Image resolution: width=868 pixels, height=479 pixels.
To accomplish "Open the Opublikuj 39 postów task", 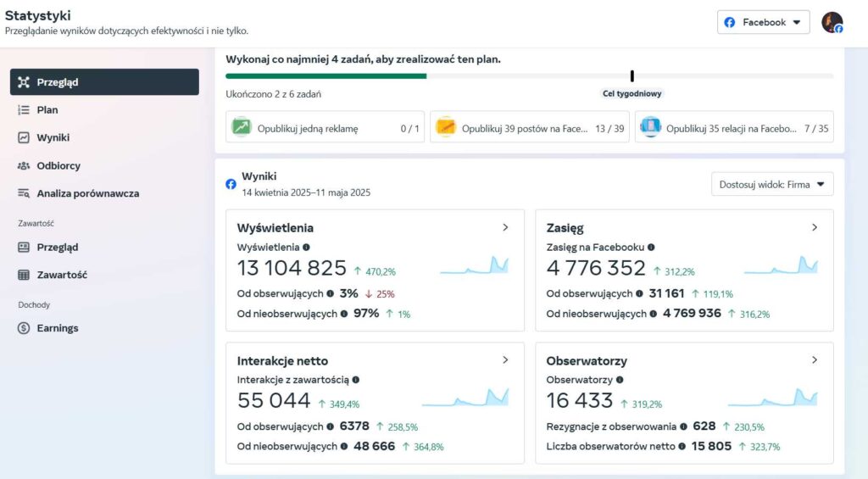I will (x=530, y=127).
